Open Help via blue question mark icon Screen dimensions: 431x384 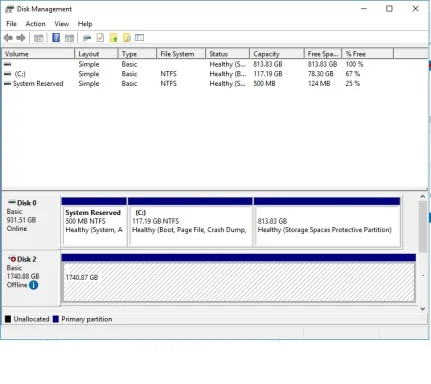pos(56,38)
